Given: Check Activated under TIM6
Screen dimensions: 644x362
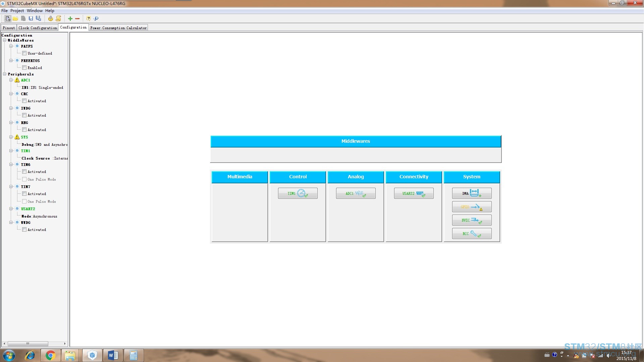Looking at the screenshot, I should pos(24,172).
